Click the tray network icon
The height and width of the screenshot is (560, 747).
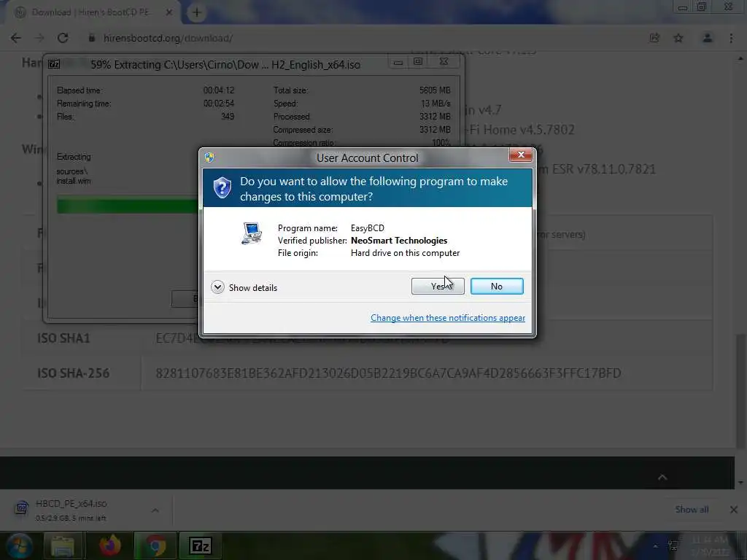tap(673, 545)
